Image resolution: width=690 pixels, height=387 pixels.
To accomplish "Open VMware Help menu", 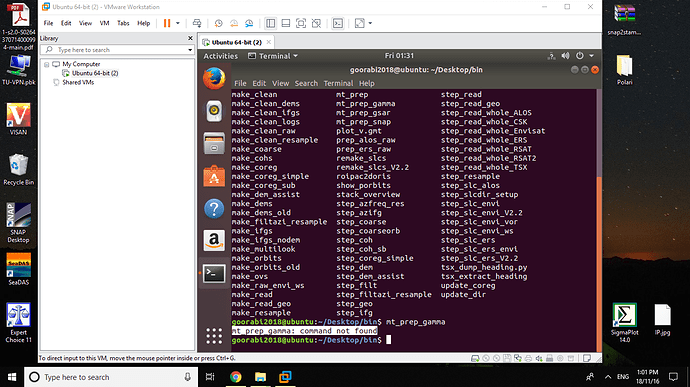I will (x=143, y=23).
